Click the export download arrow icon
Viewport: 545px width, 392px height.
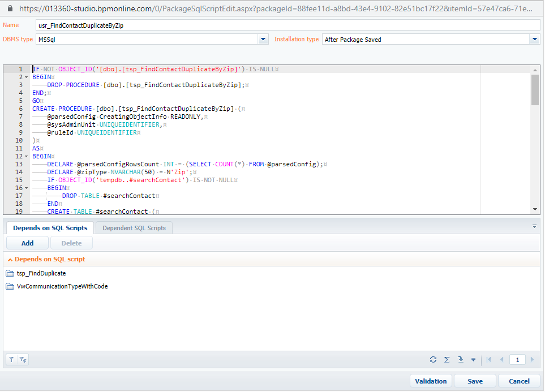tap(461, 360)
